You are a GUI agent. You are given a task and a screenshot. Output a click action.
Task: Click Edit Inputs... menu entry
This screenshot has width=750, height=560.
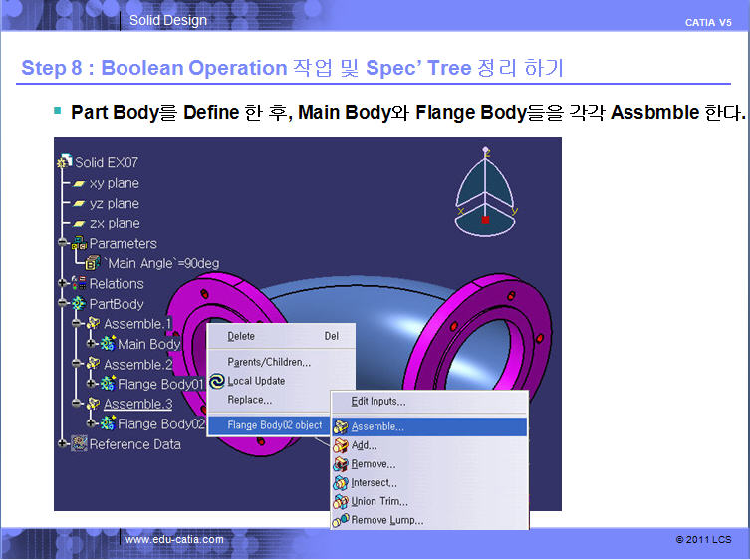[x=429, y=402]
